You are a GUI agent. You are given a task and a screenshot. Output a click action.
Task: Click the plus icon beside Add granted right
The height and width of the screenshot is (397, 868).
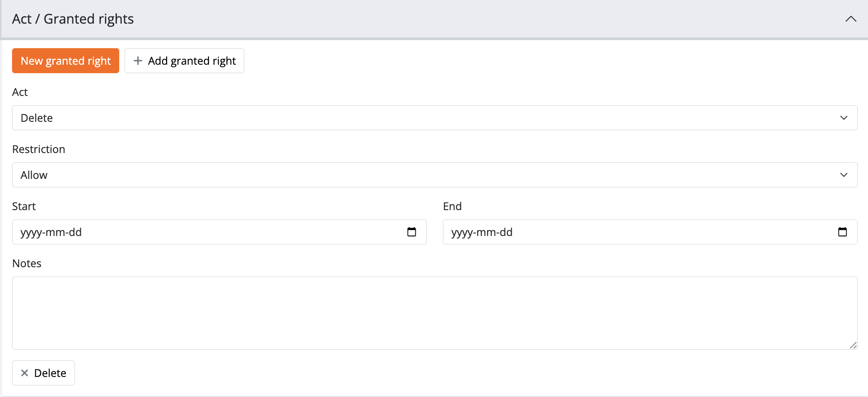tap(138, 61)
